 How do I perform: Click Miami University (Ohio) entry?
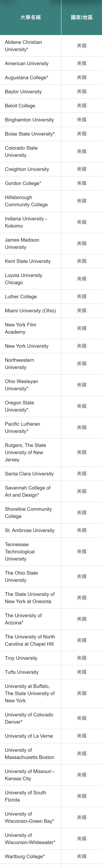point(30,311)
